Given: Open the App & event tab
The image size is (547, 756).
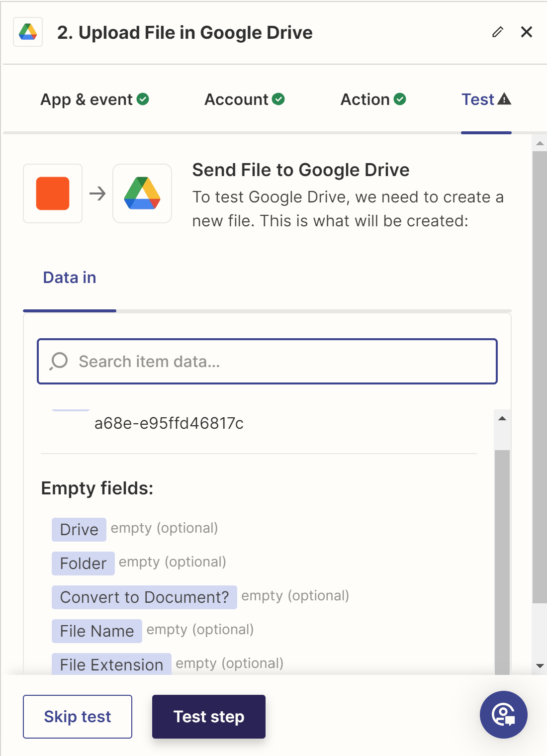Looking at the screenshot, I should click(x=94, y=99).
